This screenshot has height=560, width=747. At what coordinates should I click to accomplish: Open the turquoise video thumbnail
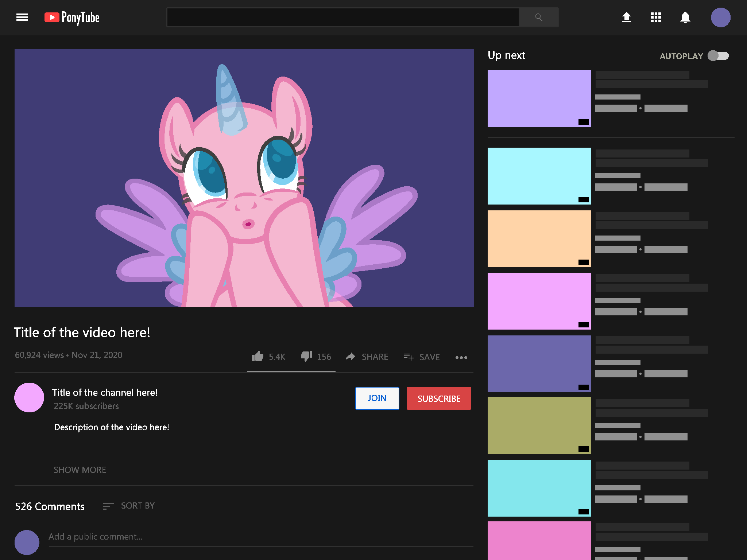[539, 488]
